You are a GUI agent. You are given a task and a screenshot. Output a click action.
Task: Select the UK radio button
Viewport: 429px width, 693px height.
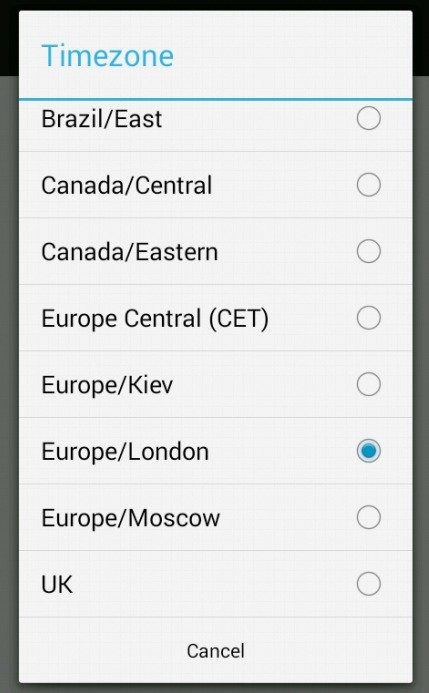point(368,584)
